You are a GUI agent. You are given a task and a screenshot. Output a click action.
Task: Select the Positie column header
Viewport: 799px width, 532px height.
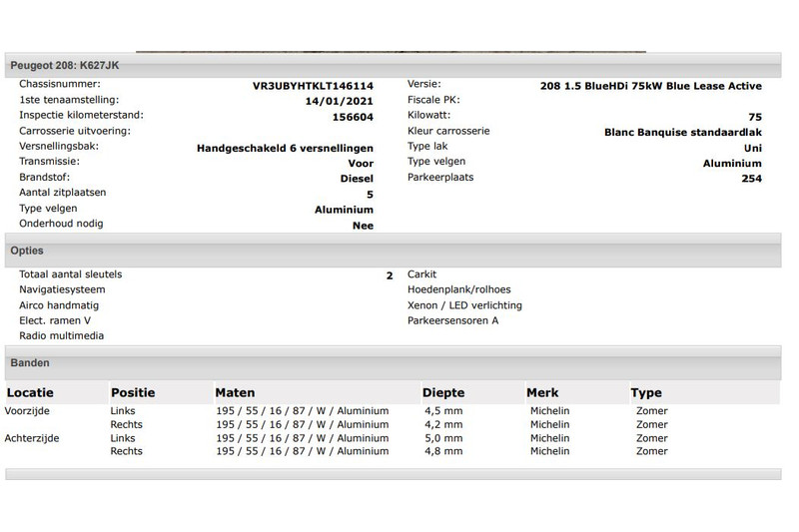133,393
